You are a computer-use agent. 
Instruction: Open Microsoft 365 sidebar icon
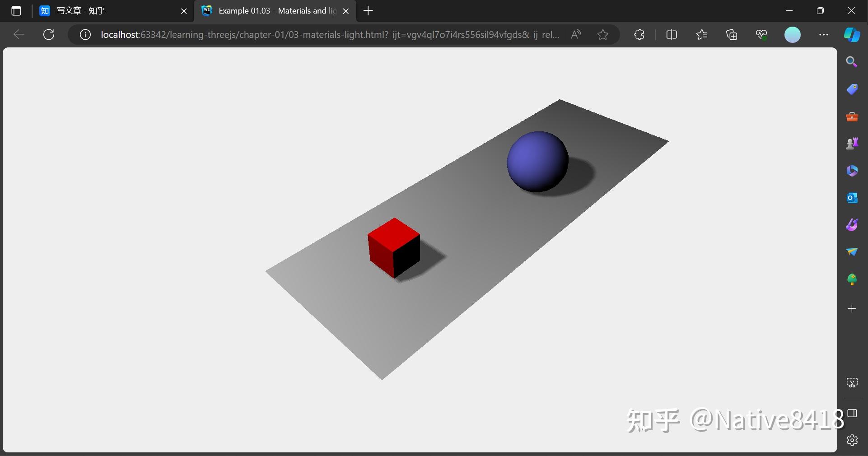852,171
